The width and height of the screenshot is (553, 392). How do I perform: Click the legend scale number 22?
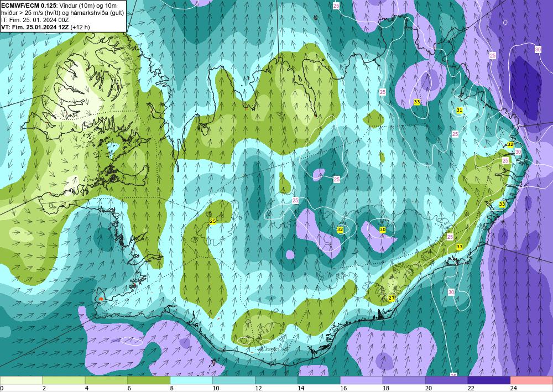pyautogui.click(x=471, y=389)
